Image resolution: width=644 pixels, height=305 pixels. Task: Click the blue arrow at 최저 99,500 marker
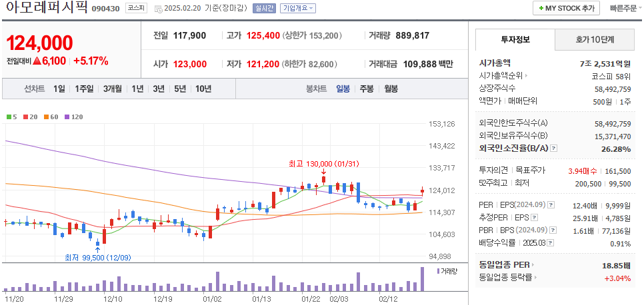coord(97,250)
